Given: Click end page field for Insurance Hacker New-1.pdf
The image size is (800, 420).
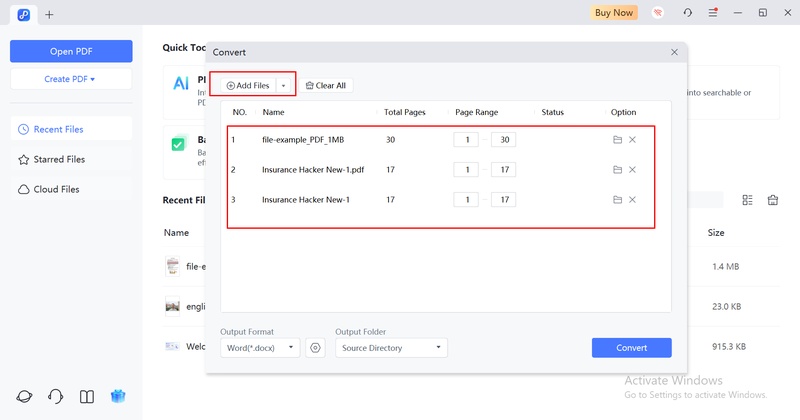Looking at the screenshot, I should 504,169.
